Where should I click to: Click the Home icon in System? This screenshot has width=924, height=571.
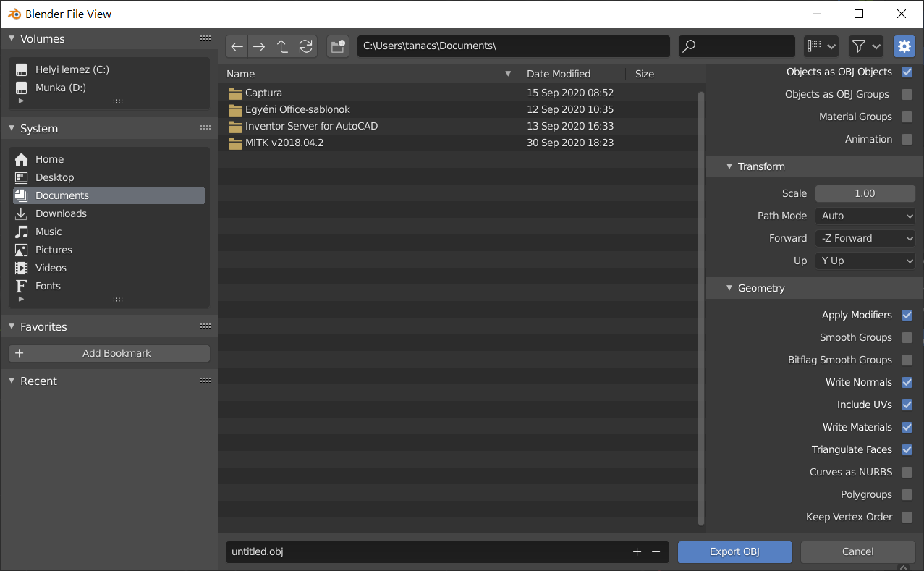pyautogui.click(x=22, y=159)
